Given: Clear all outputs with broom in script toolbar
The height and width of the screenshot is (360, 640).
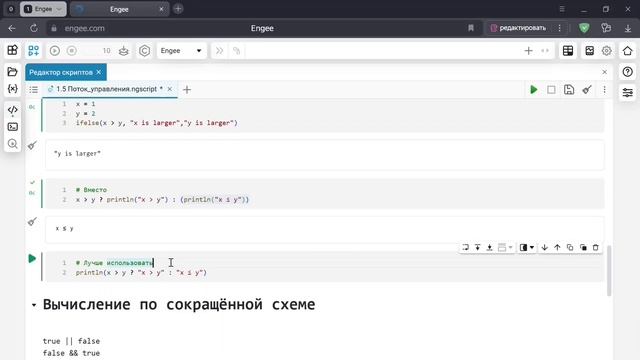Looking at the screenshot, I should (587, 90).
